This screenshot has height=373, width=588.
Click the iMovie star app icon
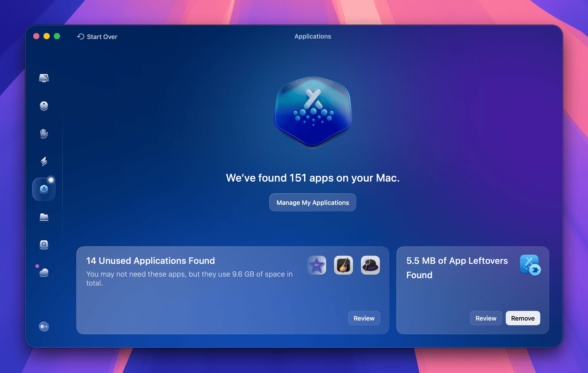pyautogui.click(x=317, y=265)
